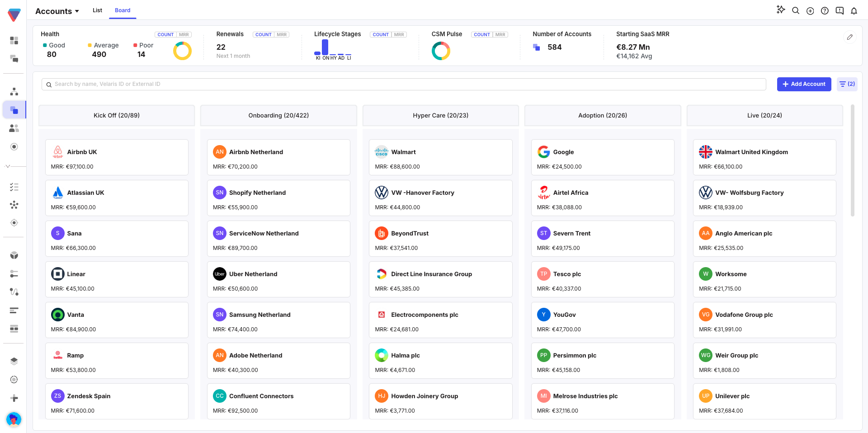Open the cluster dots sidebar icon
This screenshot has height=433, width=868.
(14, 205)
